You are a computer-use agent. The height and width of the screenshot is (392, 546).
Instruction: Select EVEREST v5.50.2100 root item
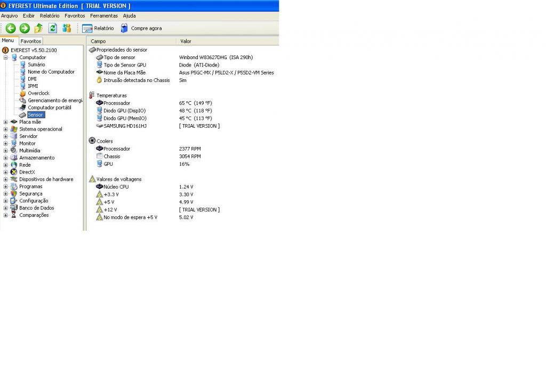(x=34, y=50)
